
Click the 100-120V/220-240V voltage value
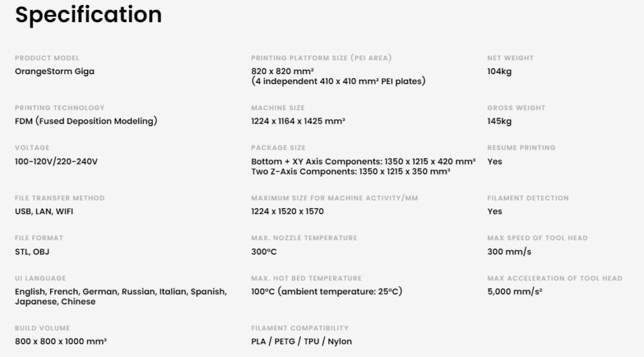click(x=56, y=162)
